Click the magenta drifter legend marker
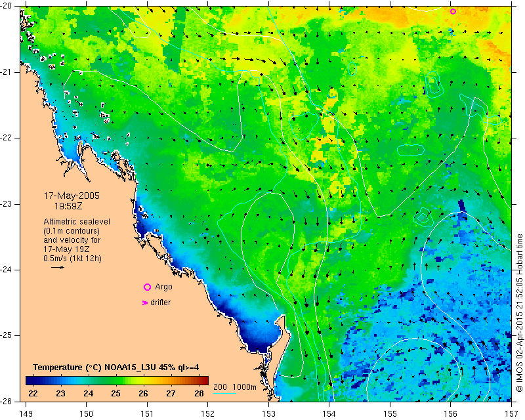 pos(144,303)
